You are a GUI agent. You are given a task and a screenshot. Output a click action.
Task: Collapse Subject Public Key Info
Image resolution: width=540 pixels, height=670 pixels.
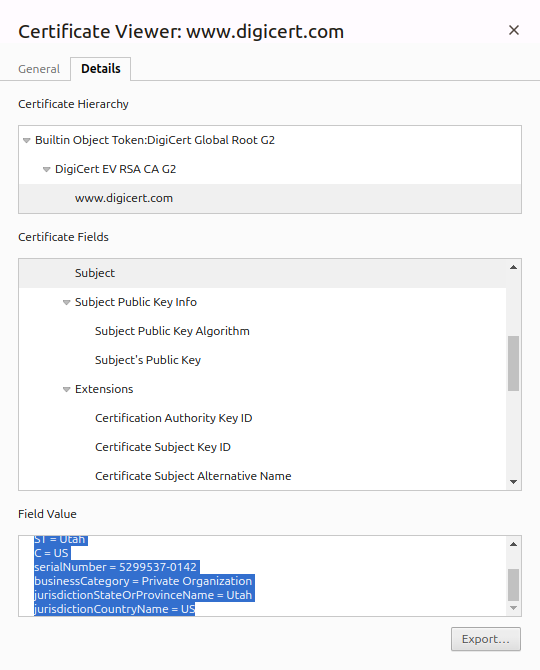tap(66, 302)
